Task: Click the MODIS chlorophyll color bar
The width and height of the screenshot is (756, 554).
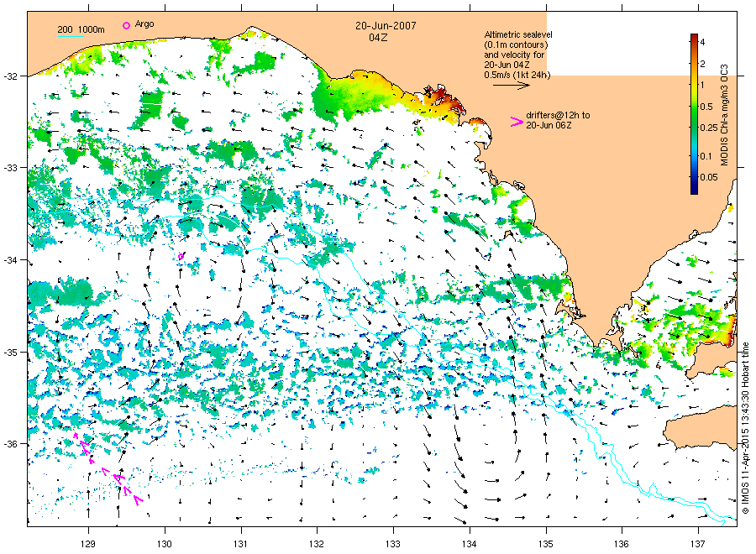Action: [x=694, y=113]
